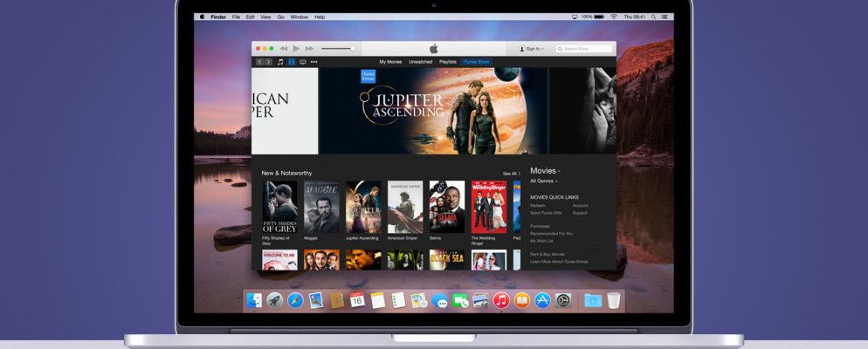Viewport: 868px width, 349px height.
Task: Open the American Sniper banner on the left
Action: coord(285,111)
